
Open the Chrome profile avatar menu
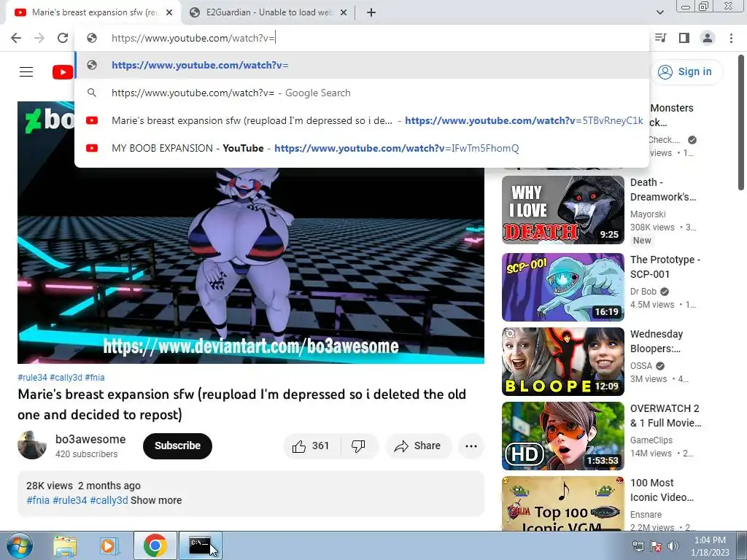(x=708, y=38)
